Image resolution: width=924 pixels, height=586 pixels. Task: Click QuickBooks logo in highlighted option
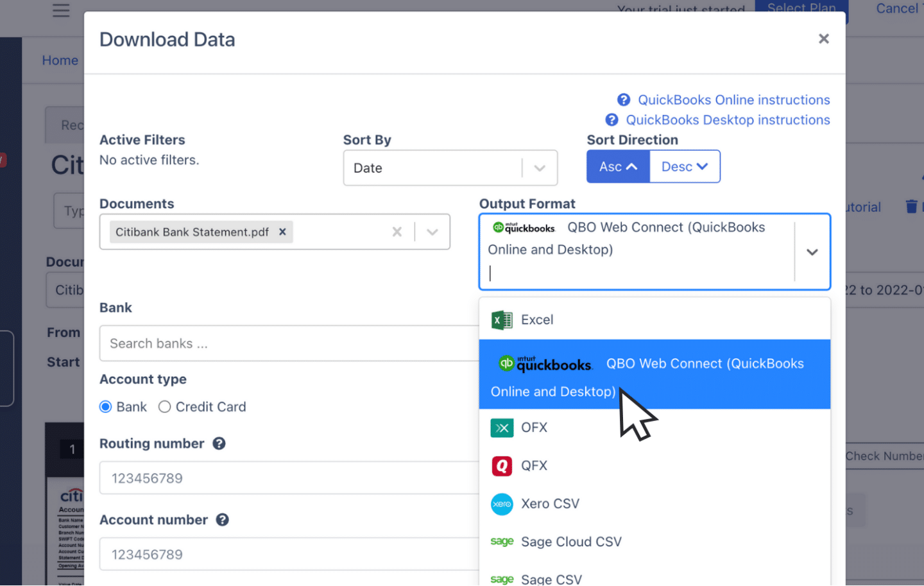pos(545,364)
